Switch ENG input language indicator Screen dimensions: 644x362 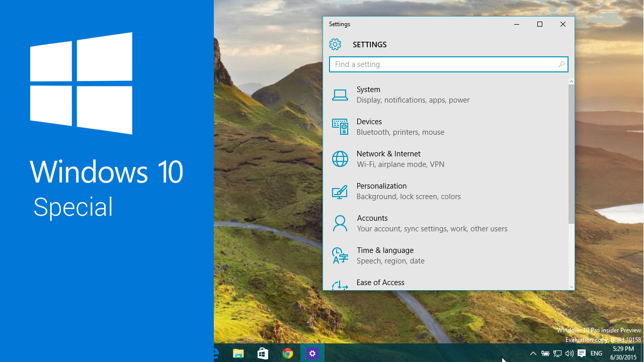pos(596,353)
